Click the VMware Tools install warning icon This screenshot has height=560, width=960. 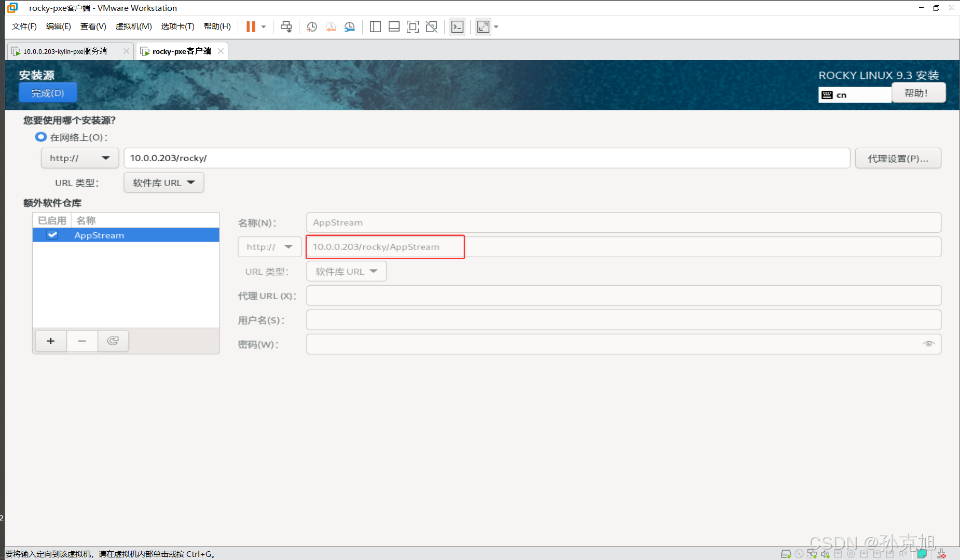(x=941, y=554)
